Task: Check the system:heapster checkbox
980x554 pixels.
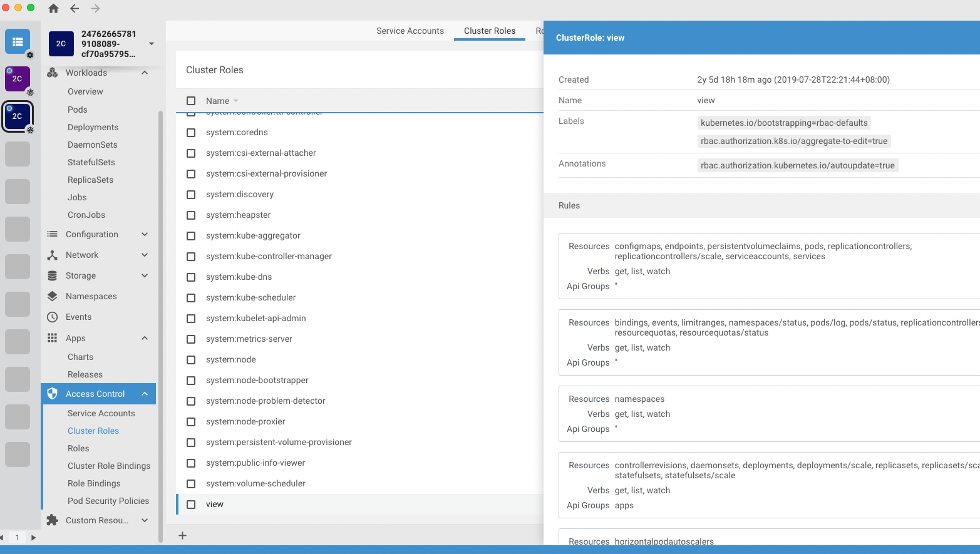Action: pyautogui.click(x=191, y=215)
